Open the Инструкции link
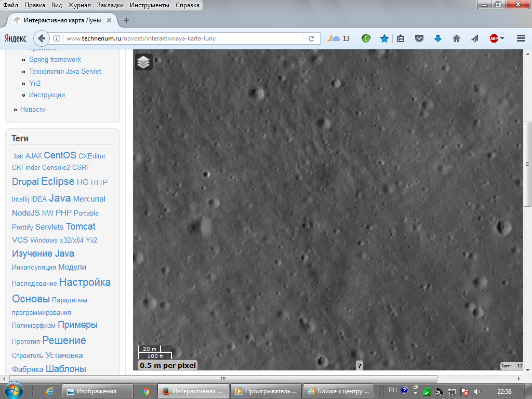Viewport: 532px width, 399px height. pyautogui.click(x=47, y=95)
